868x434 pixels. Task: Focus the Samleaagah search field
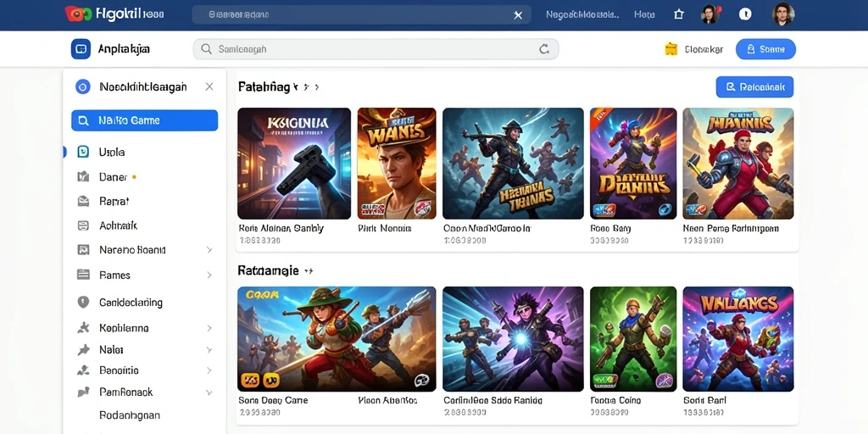(x=376, y=48)
